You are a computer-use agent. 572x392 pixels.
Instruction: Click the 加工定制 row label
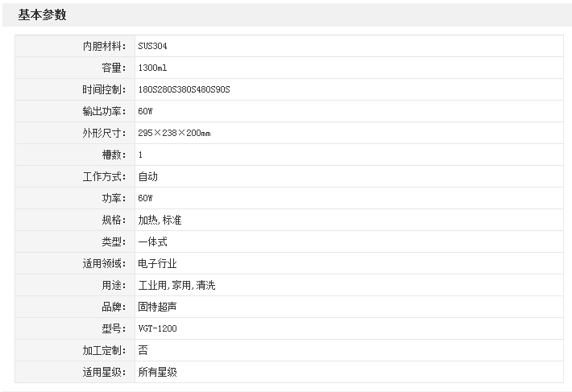[104, 350]
